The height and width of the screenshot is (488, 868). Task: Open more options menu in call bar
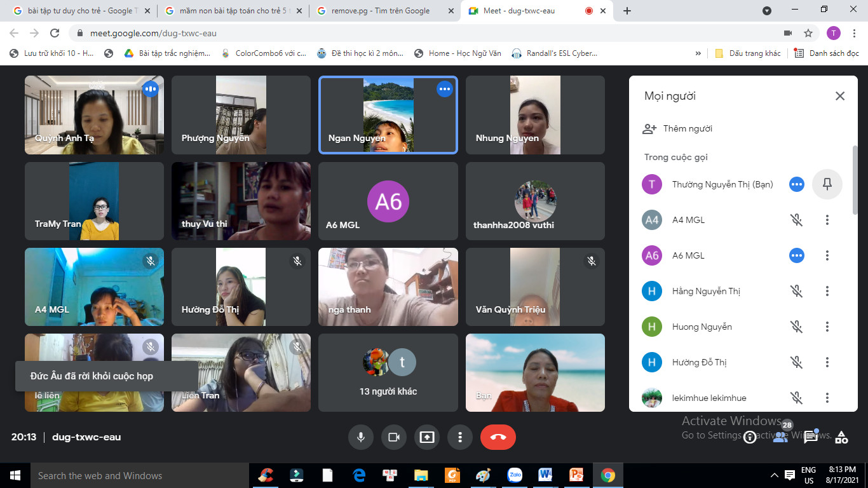(459, 437)
